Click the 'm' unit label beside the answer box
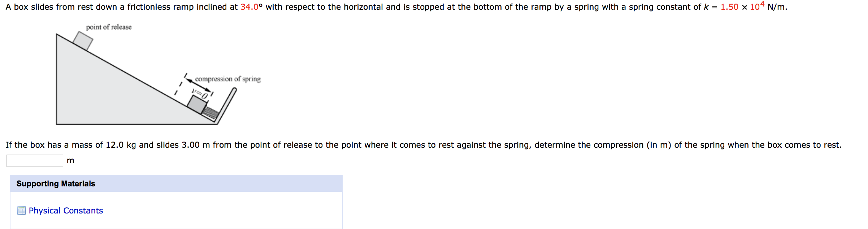Viewport: 868px width, 229px height. tap(71, 160)
